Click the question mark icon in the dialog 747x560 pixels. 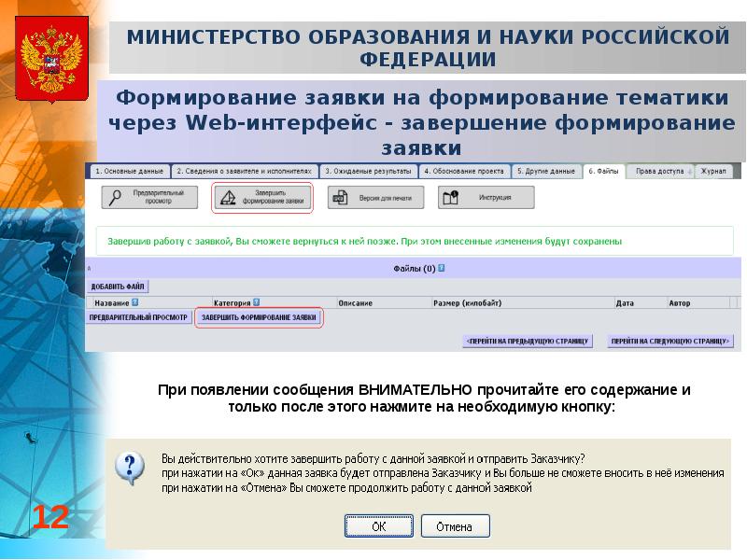(129, 468)
